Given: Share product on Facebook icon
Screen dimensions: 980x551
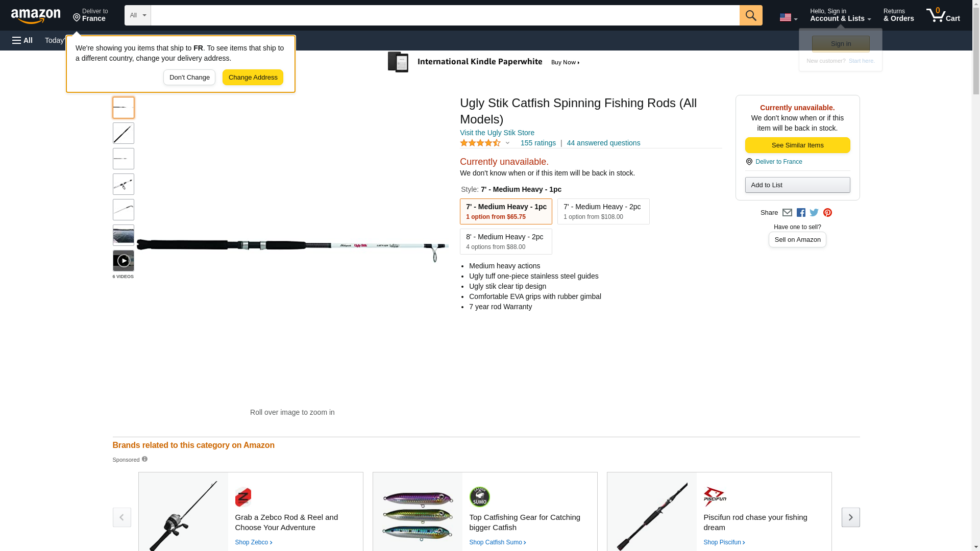Looking at the screenshot, I should pyautogui.click(x=801, y=213).
